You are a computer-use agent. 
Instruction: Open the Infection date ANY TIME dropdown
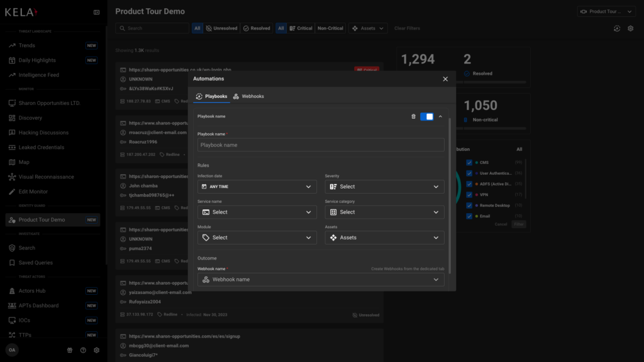(257, 187)
